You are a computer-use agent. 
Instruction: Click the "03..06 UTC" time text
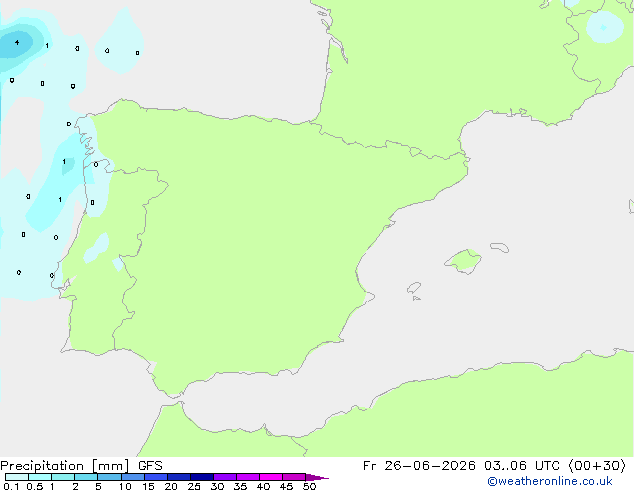tap(522, 466)
